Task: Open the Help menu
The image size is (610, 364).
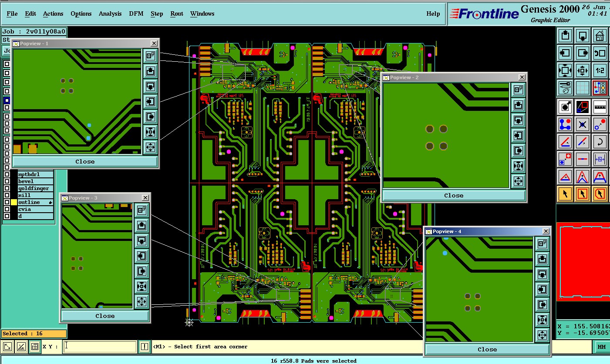Action: [433, 13]
